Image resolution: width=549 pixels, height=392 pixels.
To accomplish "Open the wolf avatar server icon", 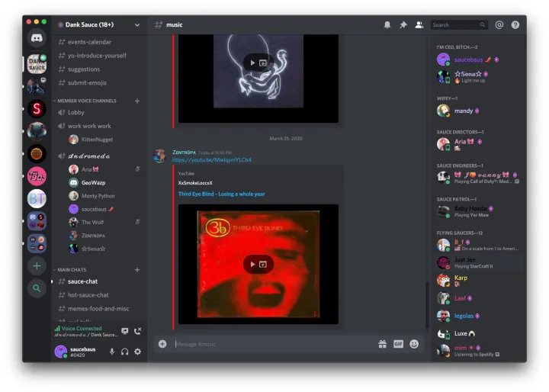I will [37, 131].
